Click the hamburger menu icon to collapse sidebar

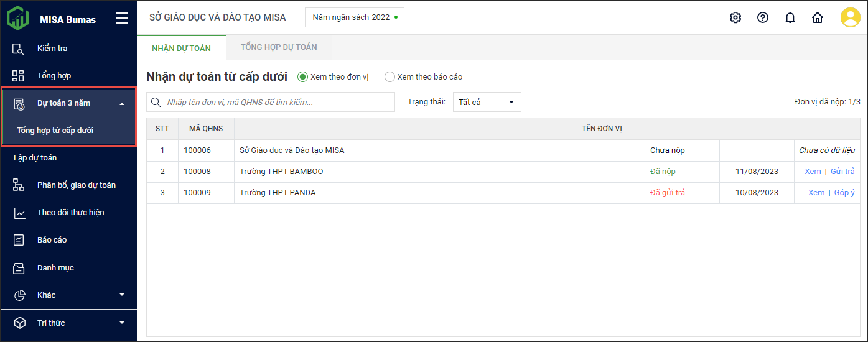tap(122, 19)
